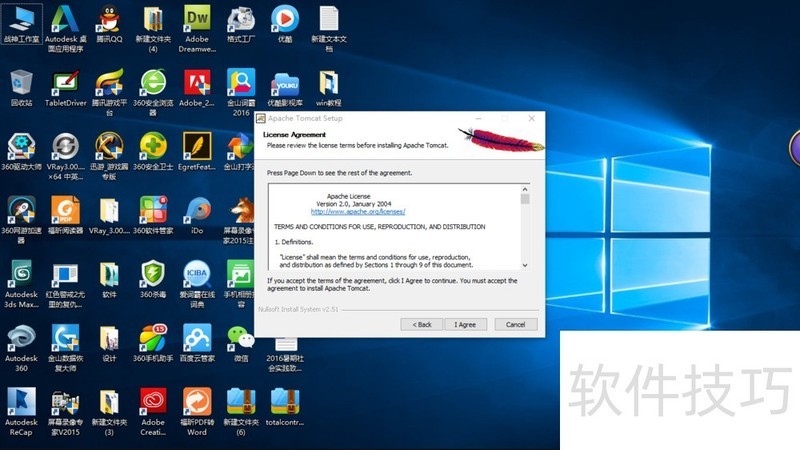This screenshot has width=800, height=450.
Task: Open the apache.org licenses link
Action: coord(358,211)
